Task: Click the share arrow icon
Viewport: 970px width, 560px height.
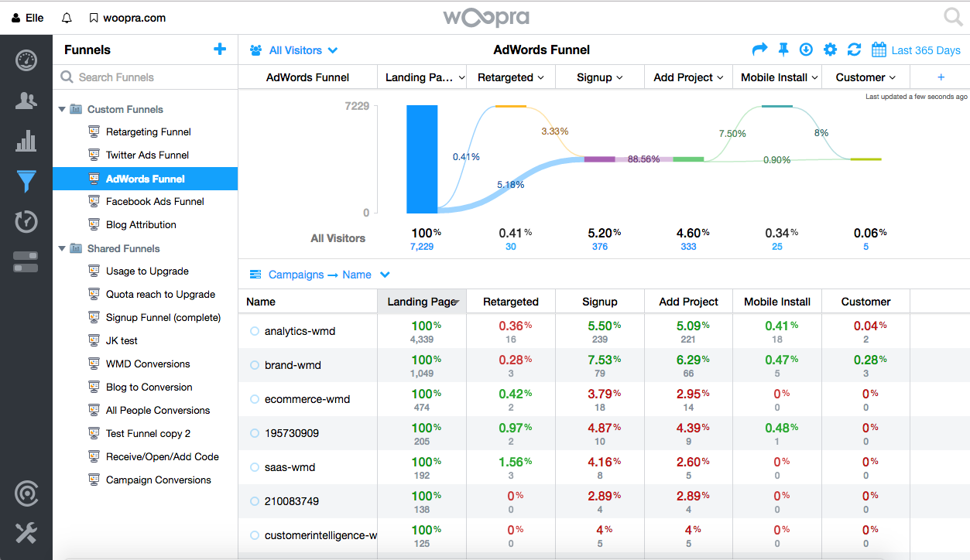Action: coord(759,50)
